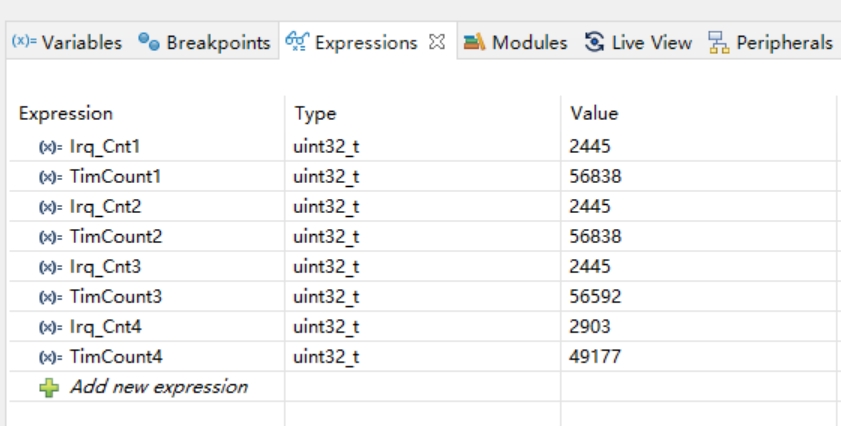Close the Expressions tab
This screenshot has width=841, height=427.
(x=436, y=44)
